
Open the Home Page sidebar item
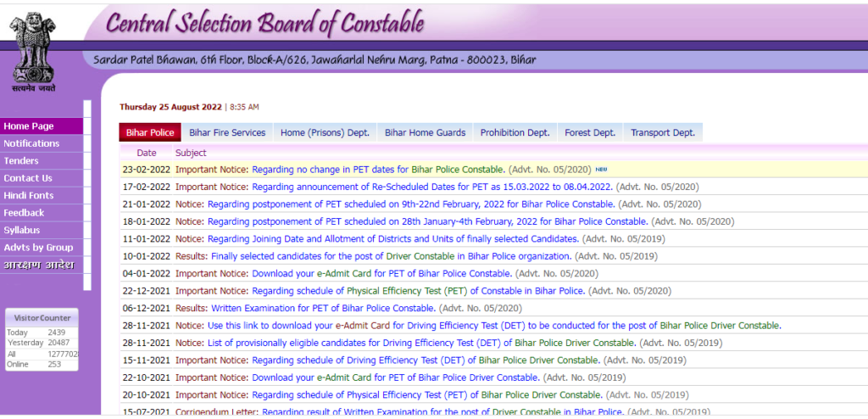pos(42,126)
